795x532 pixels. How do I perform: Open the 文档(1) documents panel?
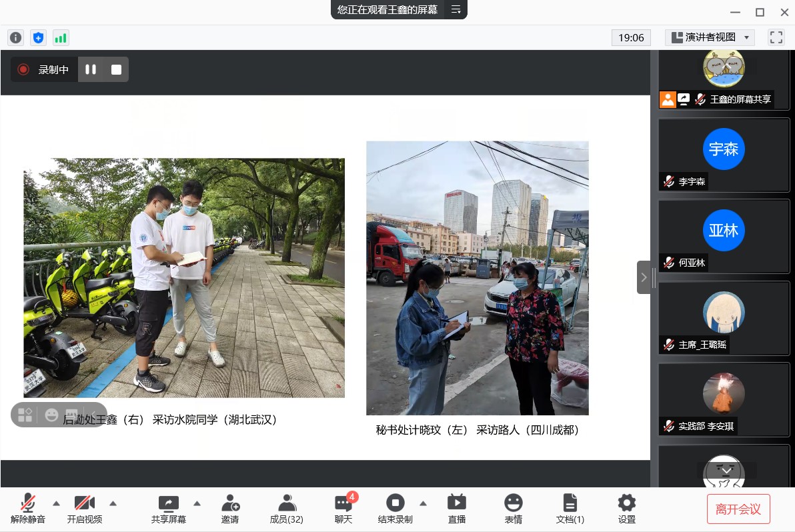tap(570, 509)
